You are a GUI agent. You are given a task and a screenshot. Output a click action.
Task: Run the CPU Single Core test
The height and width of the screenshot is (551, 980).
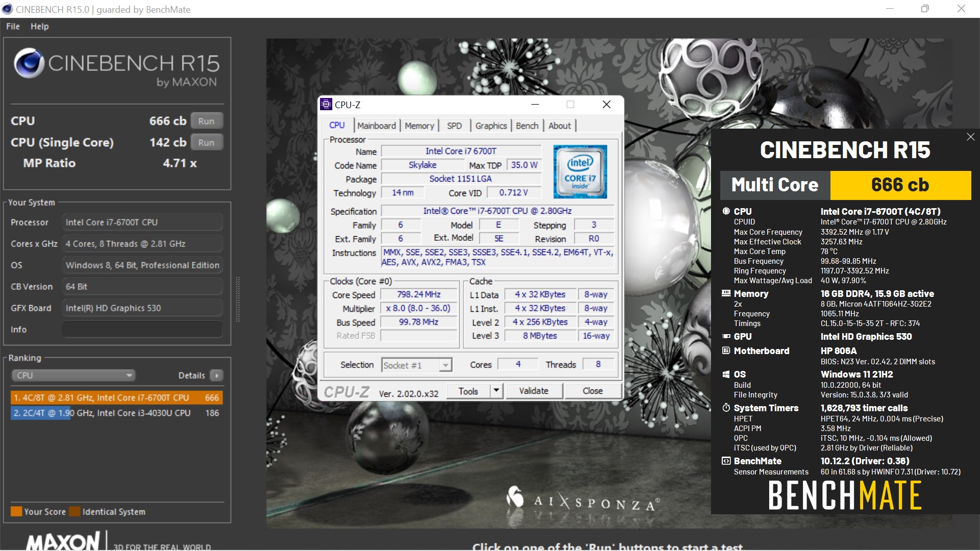[x=206, y=142]
